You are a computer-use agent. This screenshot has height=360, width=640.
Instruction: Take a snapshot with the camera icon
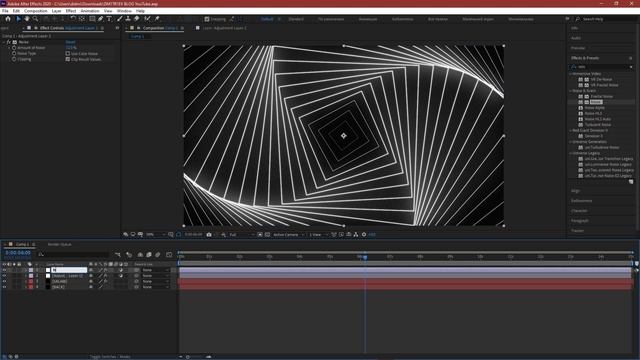click(x=209, y=235)
